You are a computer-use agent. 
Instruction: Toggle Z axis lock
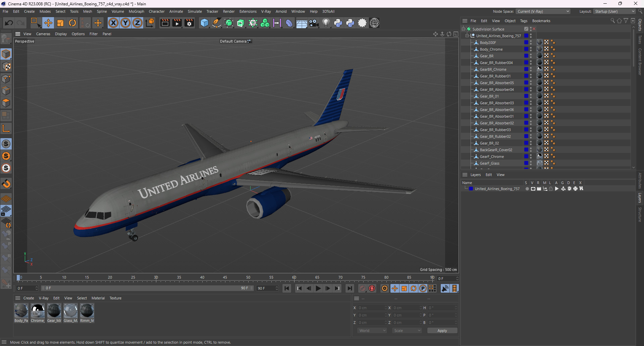tap(138, 23)
